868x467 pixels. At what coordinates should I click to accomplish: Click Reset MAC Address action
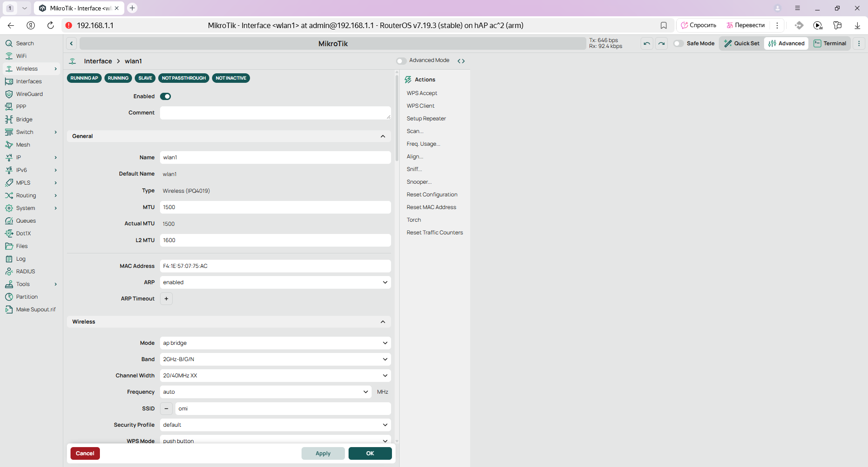[431, 207]
